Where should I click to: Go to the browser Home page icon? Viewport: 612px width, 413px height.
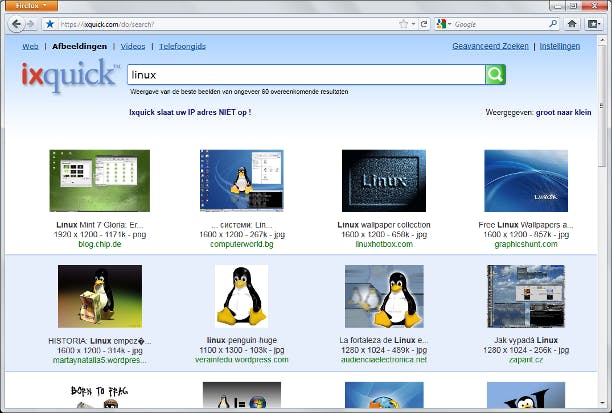[x=572, y=24]
